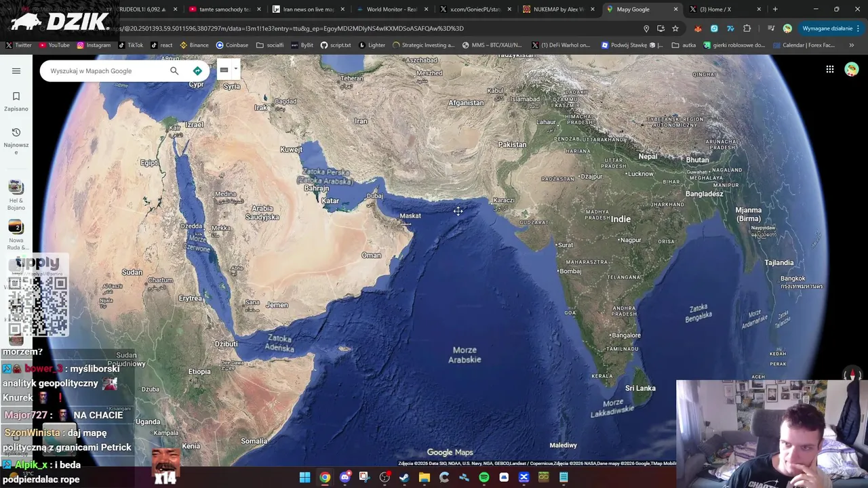
Task: Click the hide imagery strip button
Action: [x=224, y=70]
